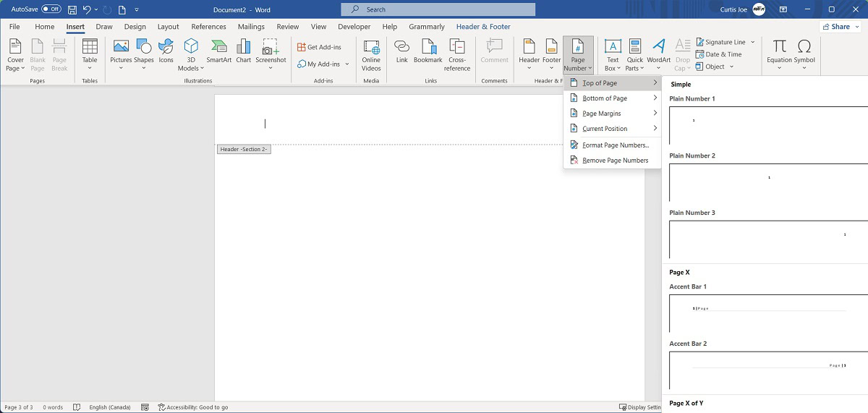Toggle the AutoSave switch
The height and width of the screenshot is (413, 868).
coord(51,9)
